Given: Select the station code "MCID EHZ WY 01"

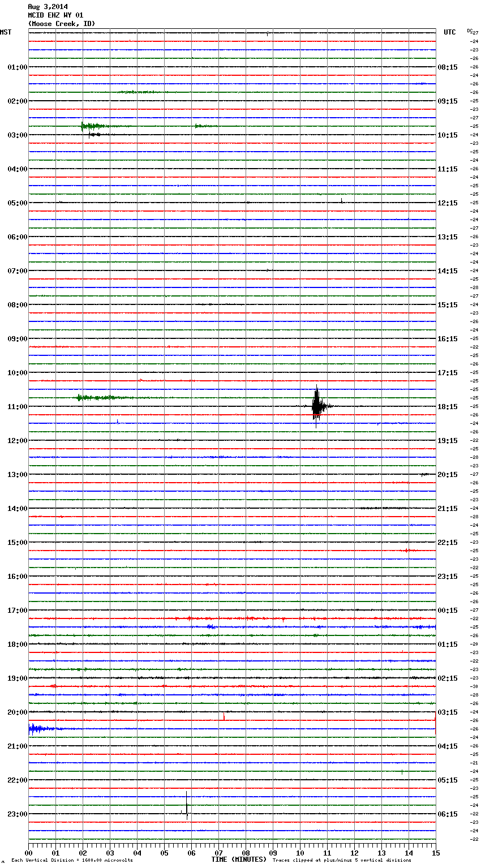Looking at the screenshot, I should click(x=55, y=15).
